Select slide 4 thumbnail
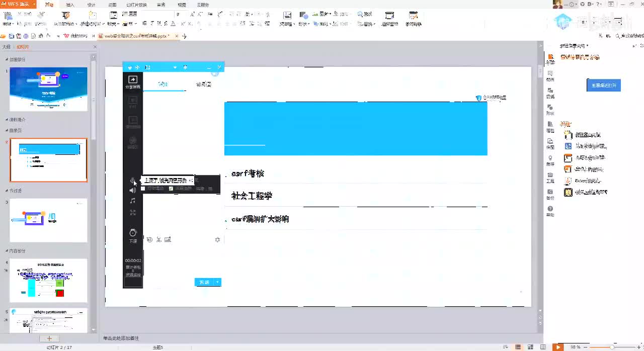Viewport: 644px width, 351px height. point(48,281)
